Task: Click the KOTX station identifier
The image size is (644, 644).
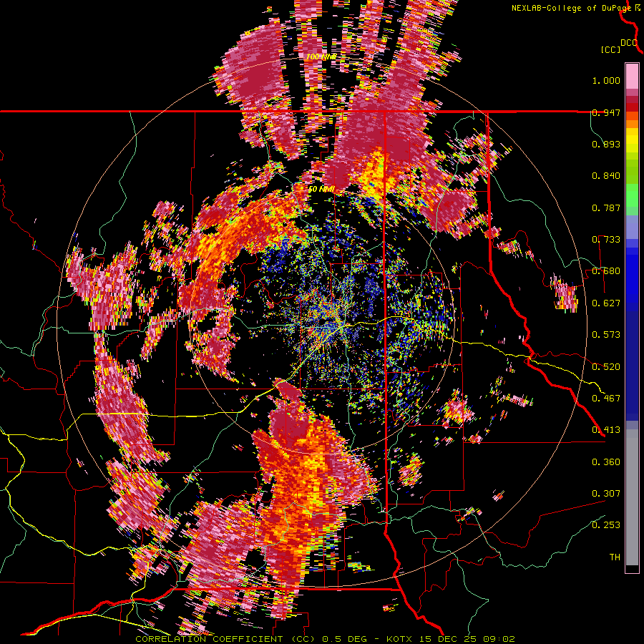Action: click(x=399, y=639)
